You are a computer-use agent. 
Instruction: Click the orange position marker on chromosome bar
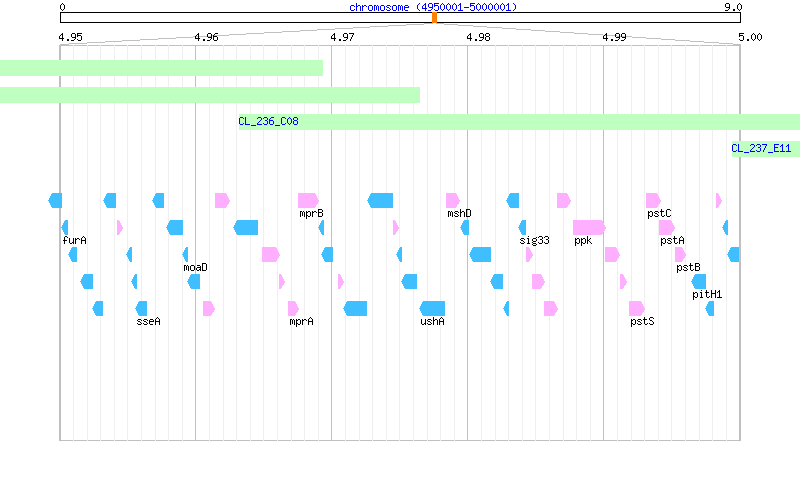[x=434, y=18]
